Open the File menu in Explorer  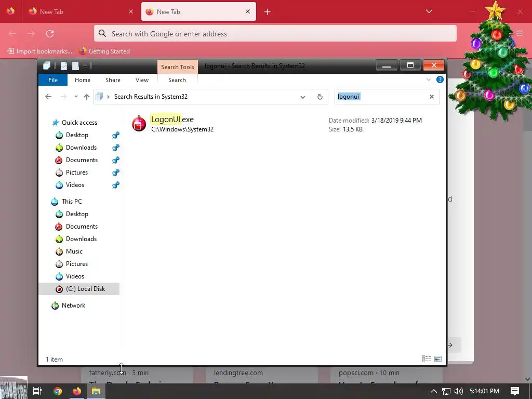(x=53, y=80)
